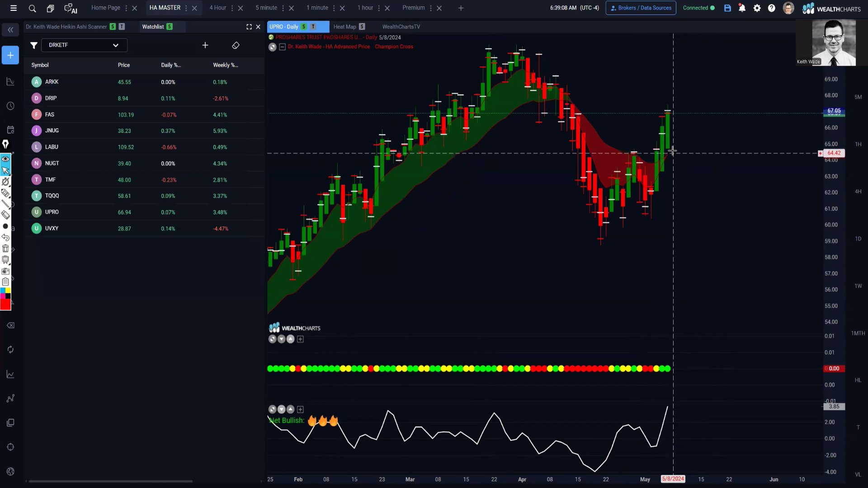Toggle the S badge on Heikin Ashi Scanner tab
The width and height of the screenshot is (868, 488).
pyautogui.click(x=113, y=27)
